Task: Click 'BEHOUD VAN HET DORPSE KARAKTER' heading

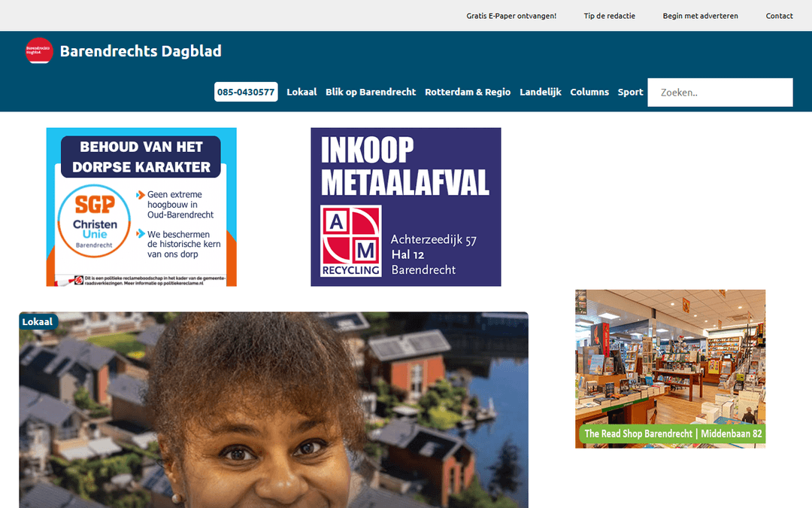Action: coord(141,157)
